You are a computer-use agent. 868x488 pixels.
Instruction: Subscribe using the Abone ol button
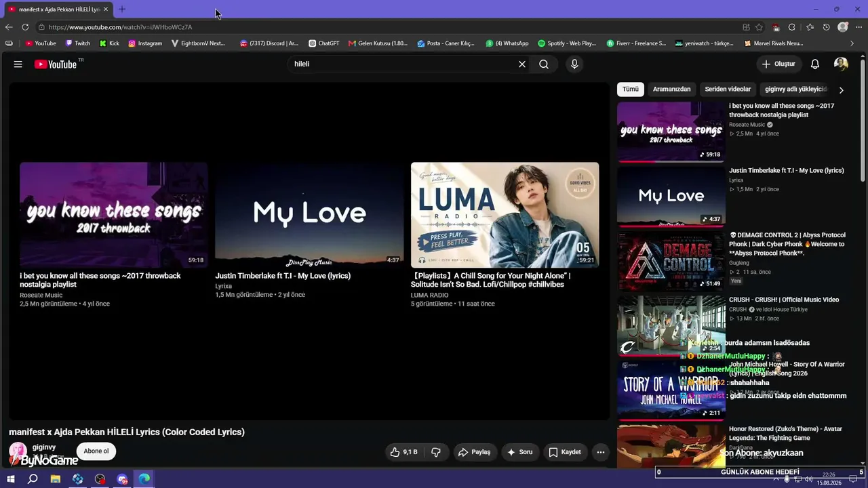tap(96, 451)
